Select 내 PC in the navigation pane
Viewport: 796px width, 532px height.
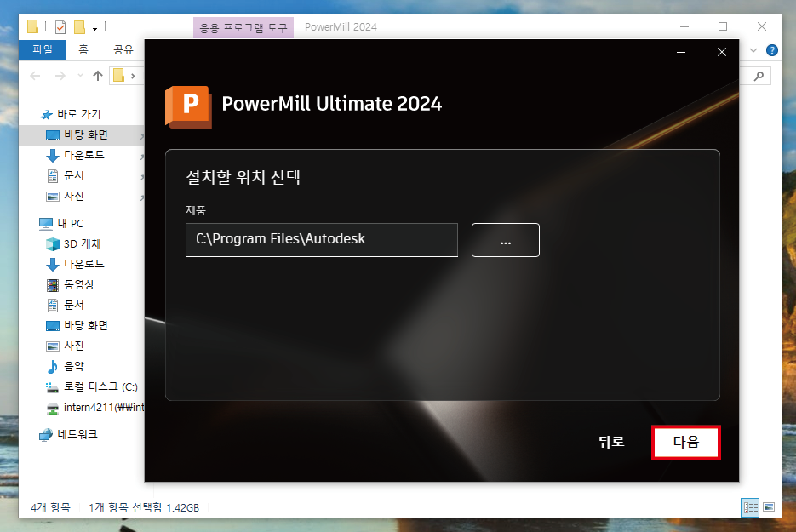(x=70, y=223)
